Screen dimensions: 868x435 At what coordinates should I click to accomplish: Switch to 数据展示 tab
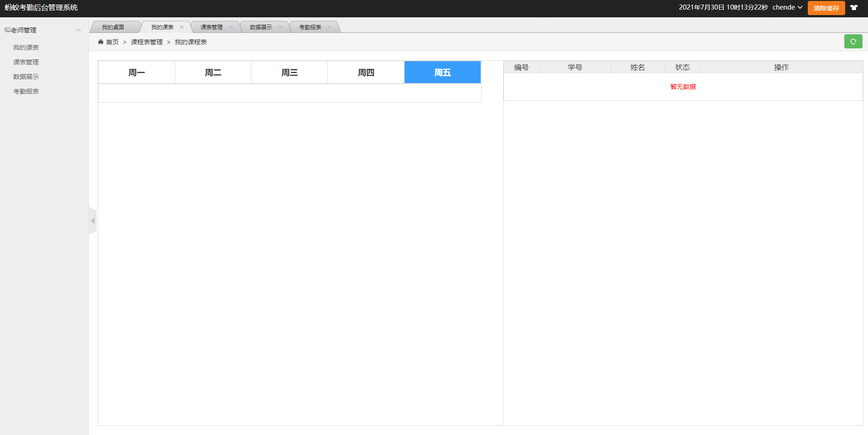point(261,27)
